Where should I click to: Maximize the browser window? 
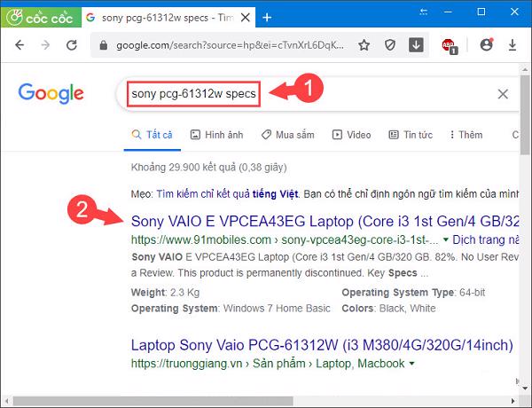pos(481,12)
